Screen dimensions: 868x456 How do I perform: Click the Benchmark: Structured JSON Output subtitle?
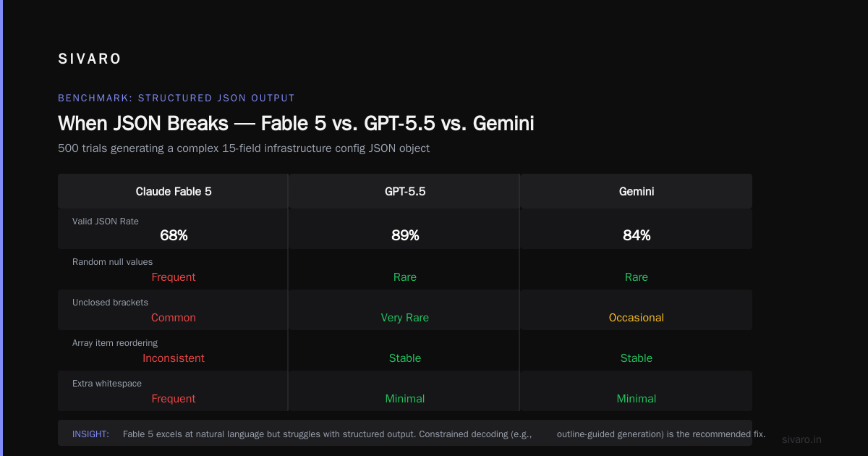click(176, 98)
